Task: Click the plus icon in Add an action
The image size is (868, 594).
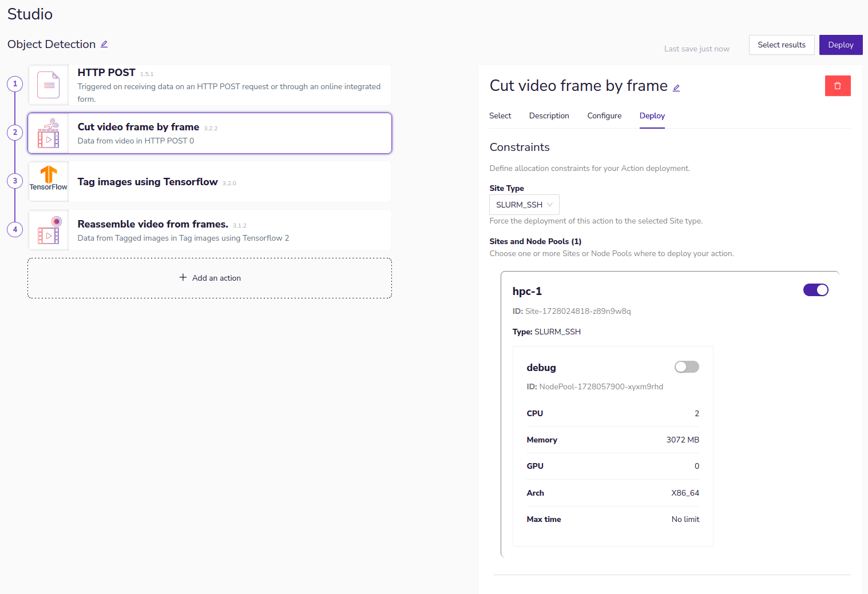Action: 183,277
